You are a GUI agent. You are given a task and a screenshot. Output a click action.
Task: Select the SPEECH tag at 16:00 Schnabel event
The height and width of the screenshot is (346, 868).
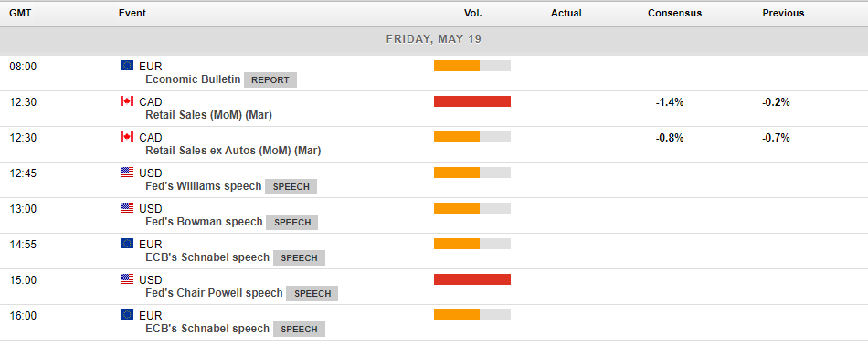coord(299,329)
